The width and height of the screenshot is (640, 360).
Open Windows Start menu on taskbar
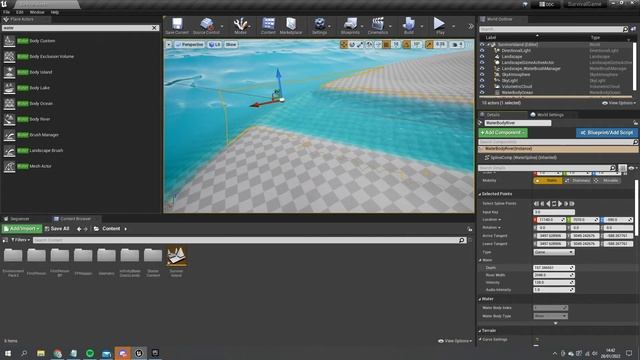pos(8,353)
